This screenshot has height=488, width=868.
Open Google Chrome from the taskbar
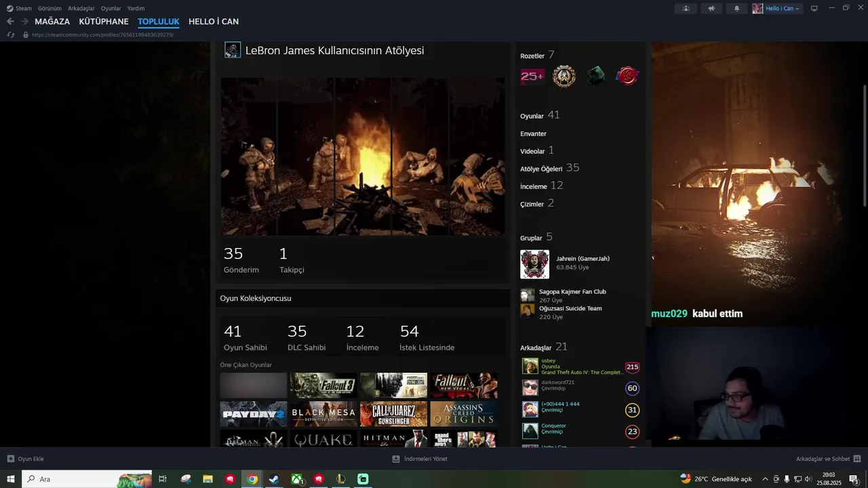click(252, 479)
